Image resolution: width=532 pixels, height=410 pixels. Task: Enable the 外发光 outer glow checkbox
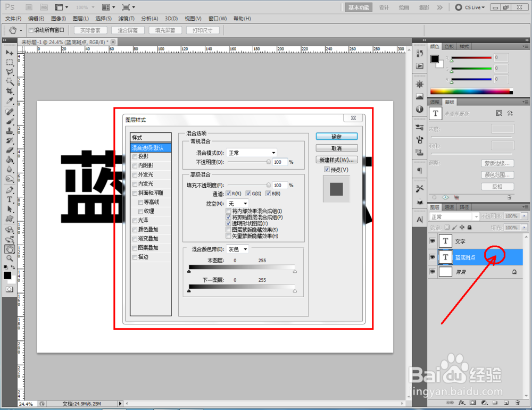[x=135, y=175]
